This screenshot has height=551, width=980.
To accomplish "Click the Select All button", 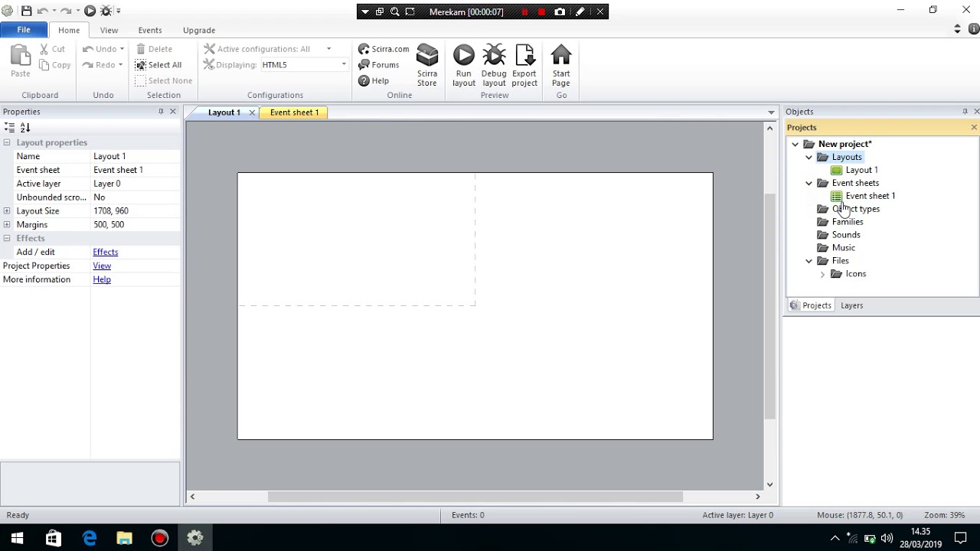I will click(x=158, y=65).
